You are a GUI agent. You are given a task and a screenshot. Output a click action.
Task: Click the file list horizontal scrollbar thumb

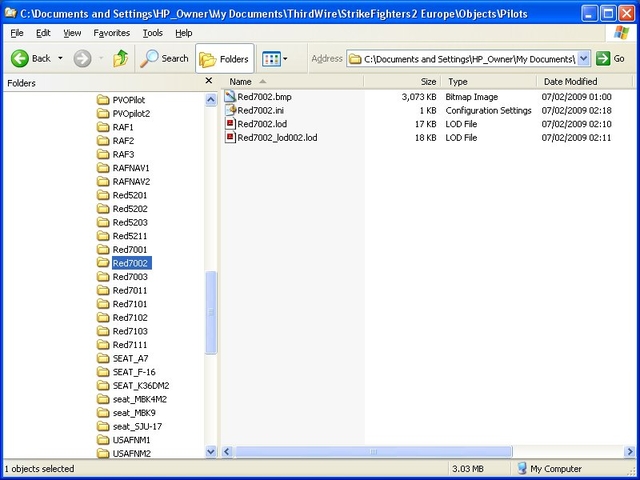[x=373, y=451]
